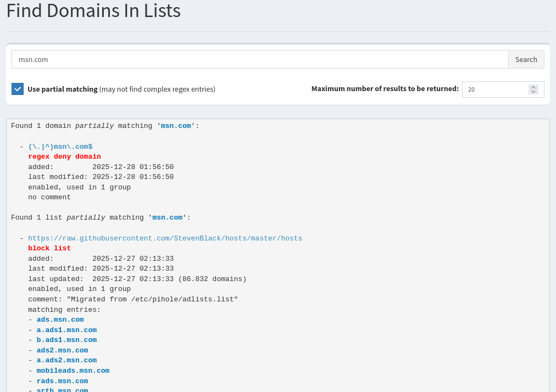The height and width of the screenshot is (392, 556).
Task: Toggle the Use partial matching checkbox
Action: 18,89
